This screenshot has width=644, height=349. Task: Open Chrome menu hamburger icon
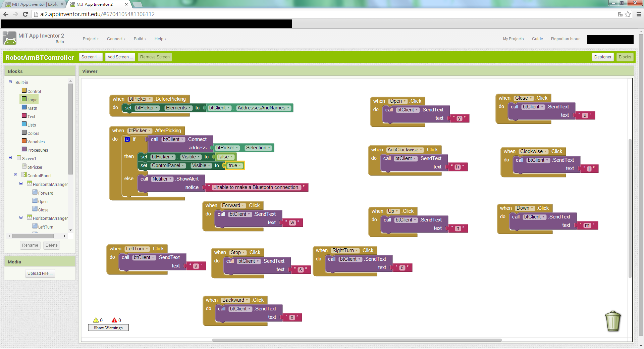tap(639, 14)
